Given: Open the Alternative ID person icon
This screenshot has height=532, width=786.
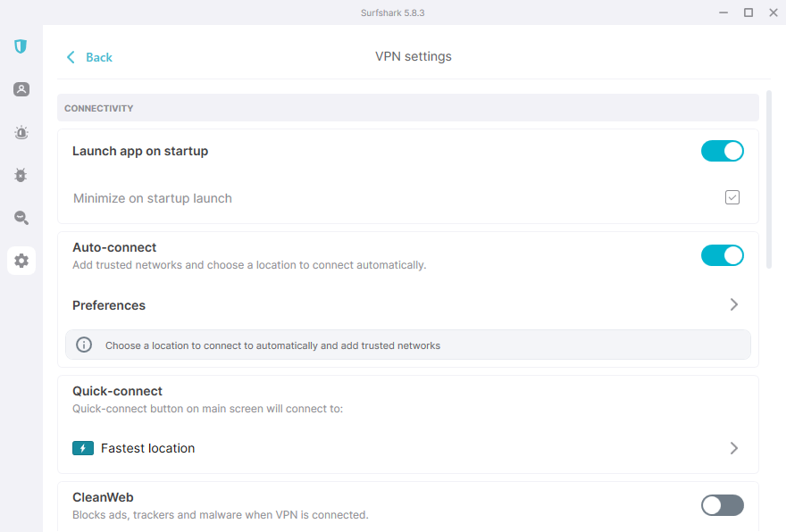Looking at the screenshot, I should click(x=21, y=89).
